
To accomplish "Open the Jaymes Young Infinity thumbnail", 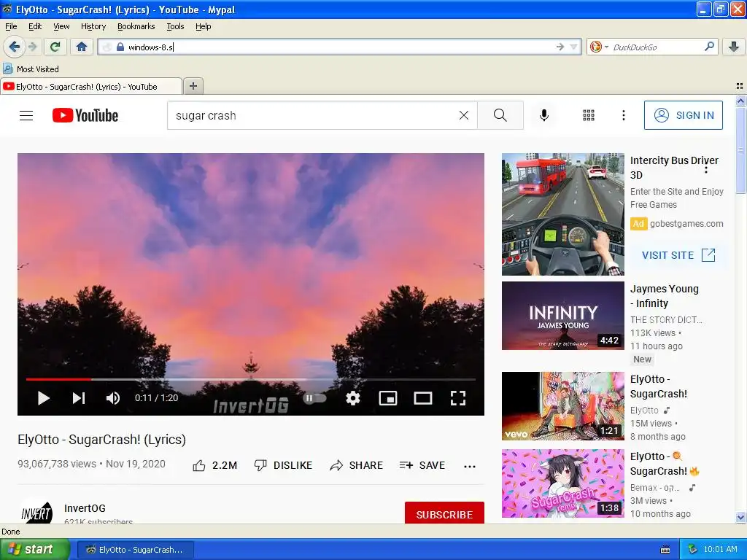I will click(563, 316).
